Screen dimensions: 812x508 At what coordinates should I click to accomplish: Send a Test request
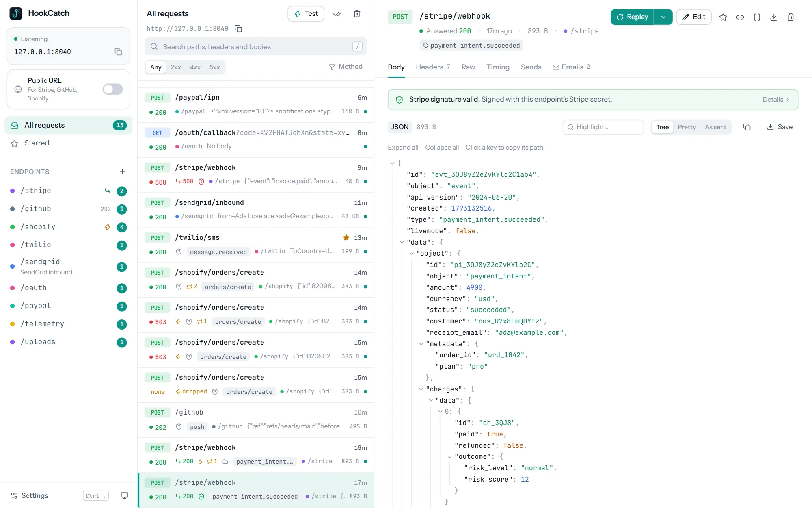306,14
